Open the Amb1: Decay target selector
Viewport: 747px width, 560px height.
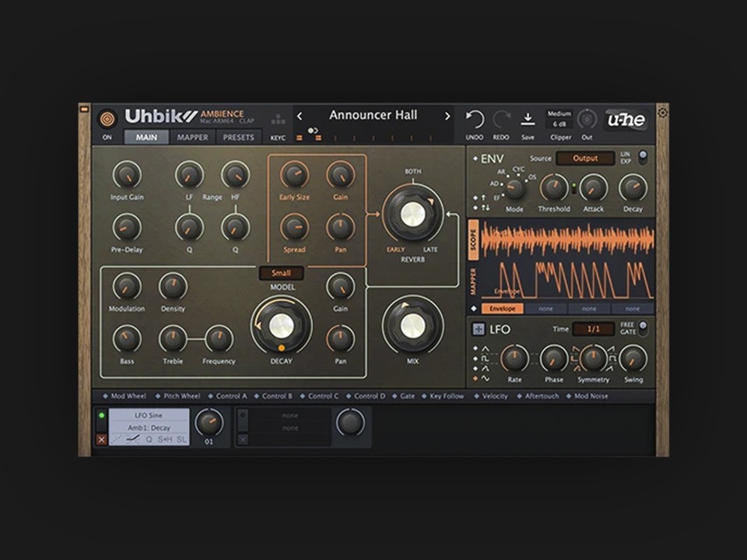[149, 428]
